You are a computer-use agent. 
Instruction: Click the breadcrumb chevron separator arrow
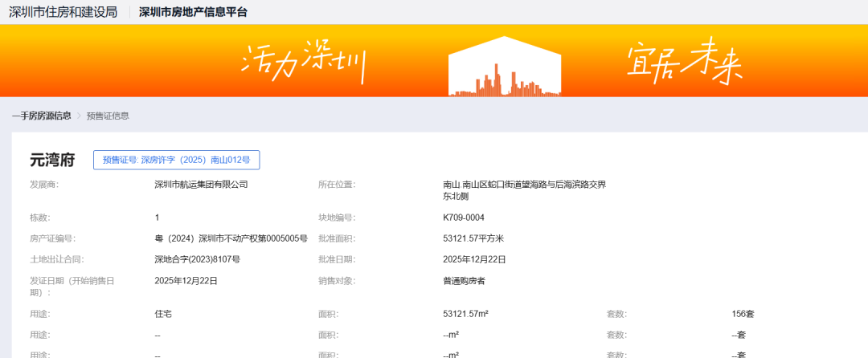pyautogui.click(x=79, y=116)
